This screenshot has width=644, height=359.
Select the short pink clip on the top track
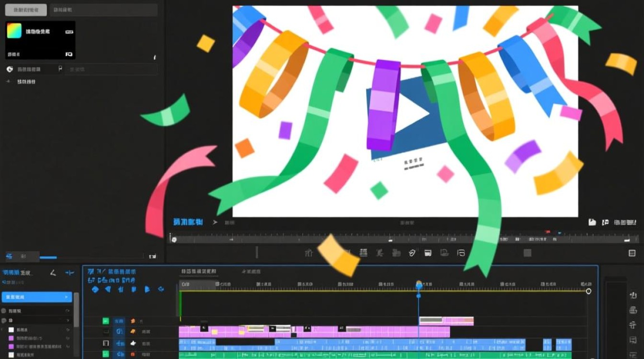pos(446,321)
